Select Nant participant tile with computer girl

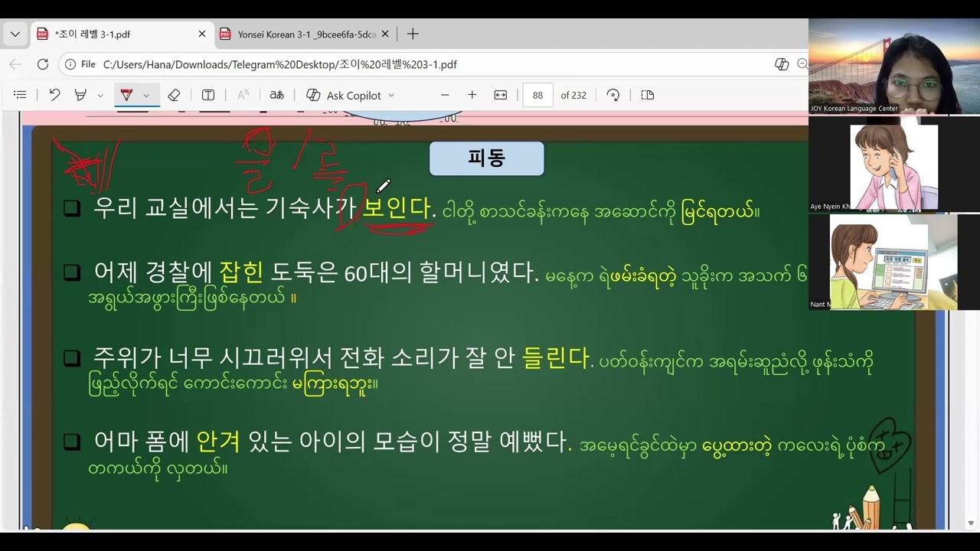894,262
